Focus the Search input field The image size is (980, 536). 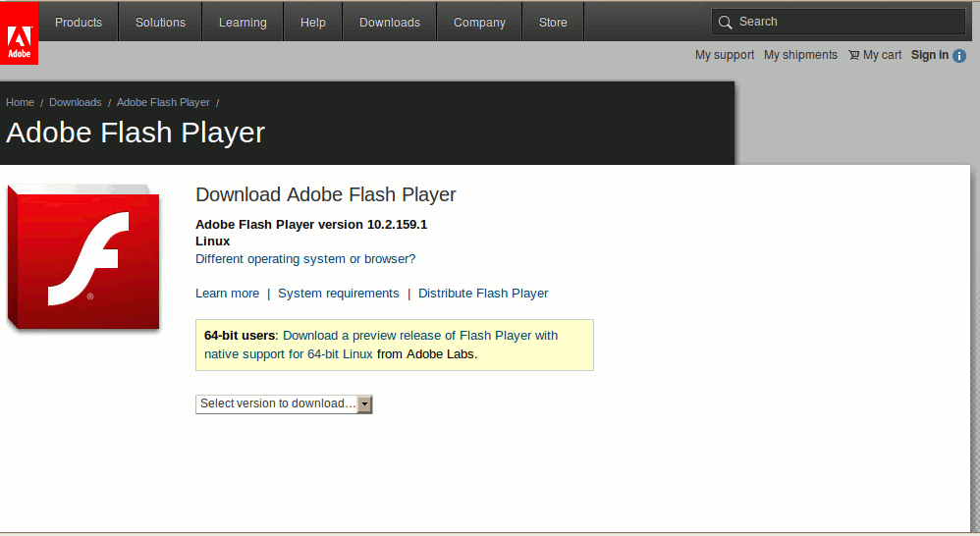pyautogui.click(x=846, y=22)
